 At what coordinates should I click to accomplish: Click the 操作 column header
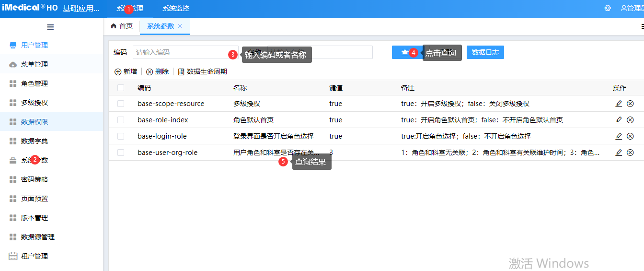tap(620, 88)
